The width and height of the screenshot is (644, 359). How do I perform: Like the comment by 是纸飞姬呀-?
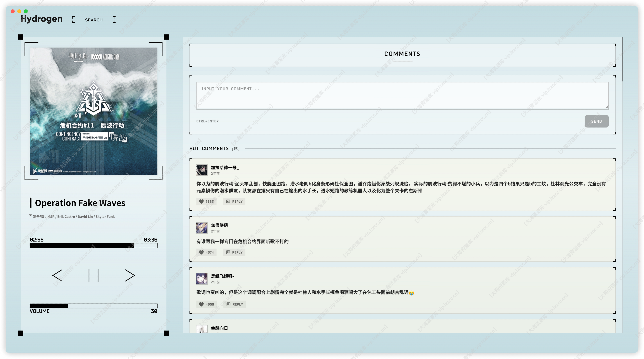(x=207, y=304)
